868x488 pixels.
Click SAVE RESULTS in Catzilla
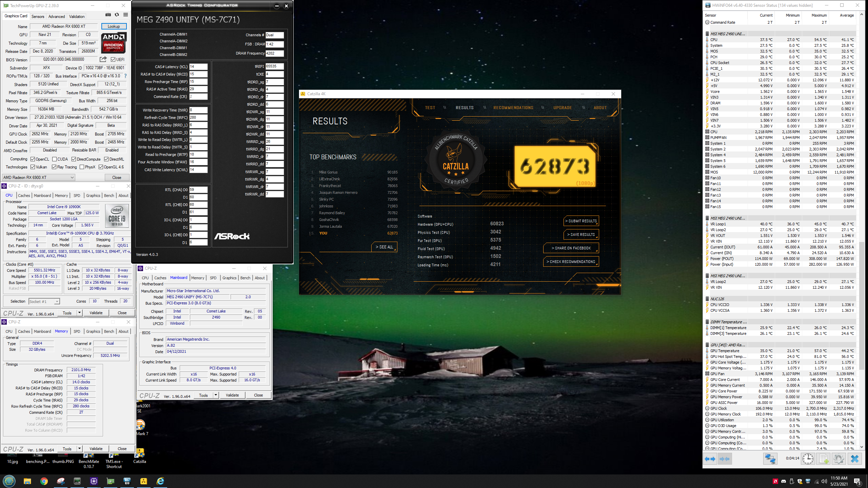581,235
